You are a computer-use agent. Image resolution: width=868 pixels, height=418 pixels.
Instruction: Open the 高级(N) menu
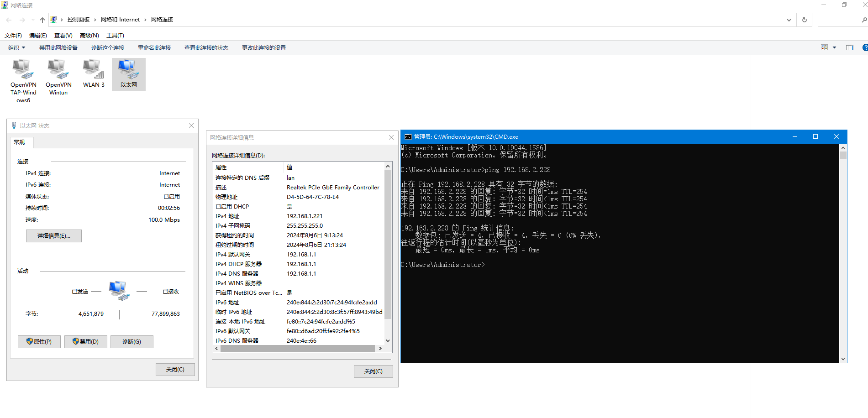pos(89,35)
